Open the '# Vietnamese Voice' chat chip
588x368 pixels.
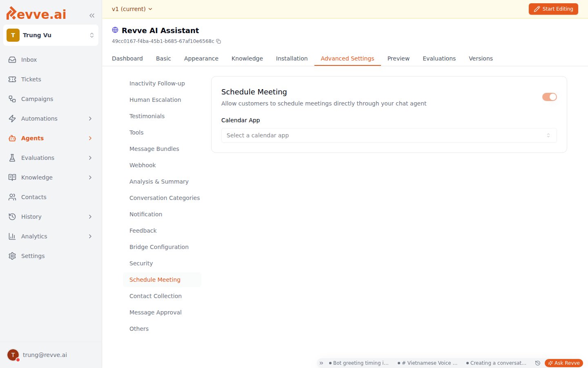428,363
